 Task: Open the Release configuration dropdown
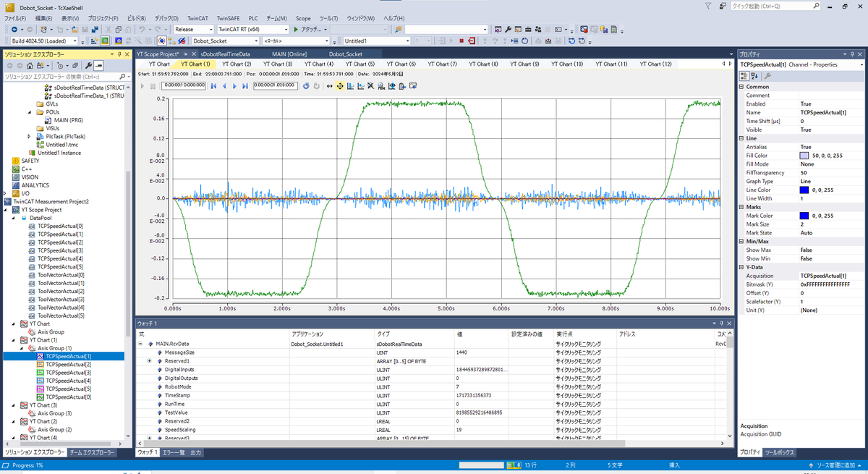tap(211, 30)
